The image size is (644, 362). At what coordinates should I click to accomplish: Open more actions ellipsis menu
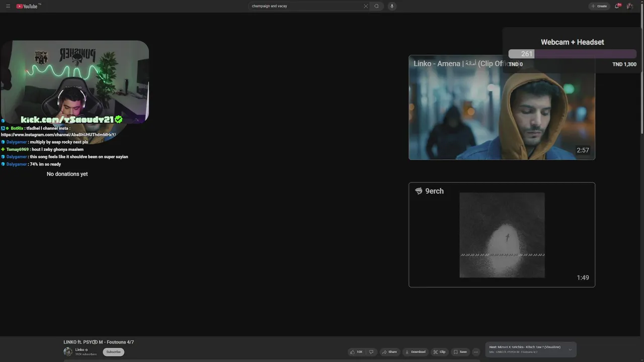point(476,352)
